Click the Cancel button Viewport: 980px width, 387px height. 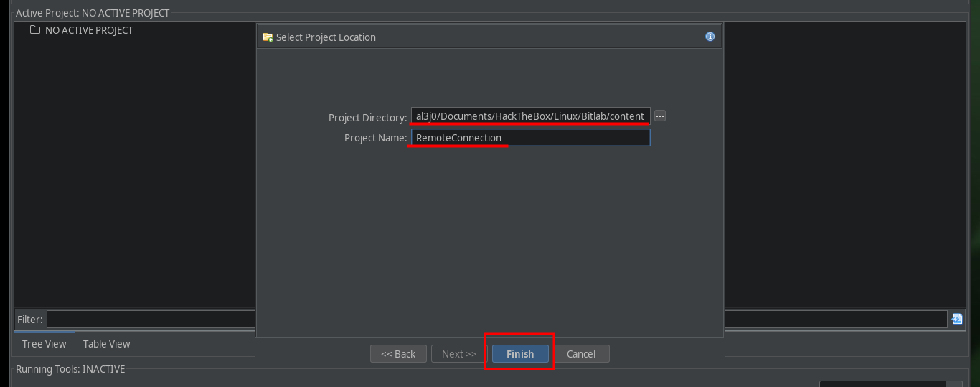point(581,354)
